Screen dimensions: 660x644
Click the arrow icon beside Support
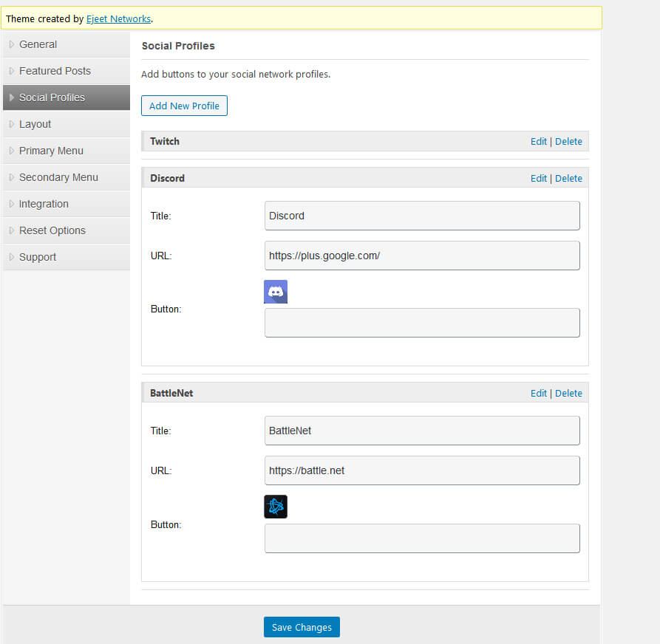[x=11, y=257]
